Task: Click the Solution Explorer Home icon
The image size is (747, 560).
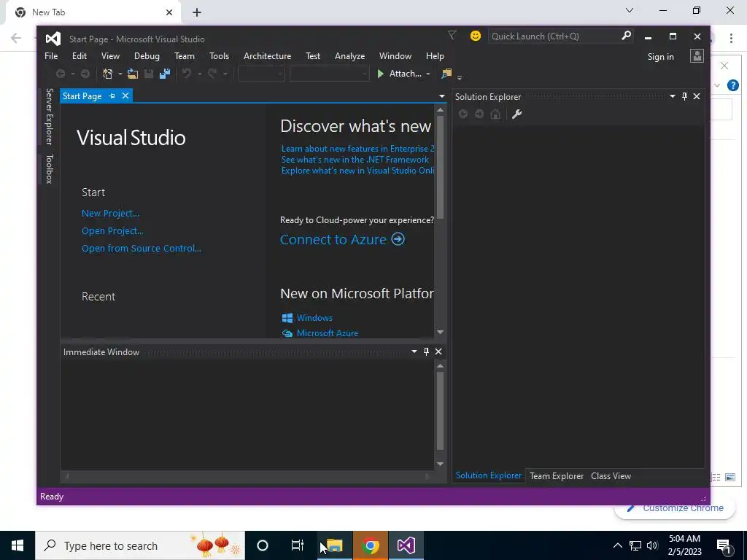Action: (495, 114)
